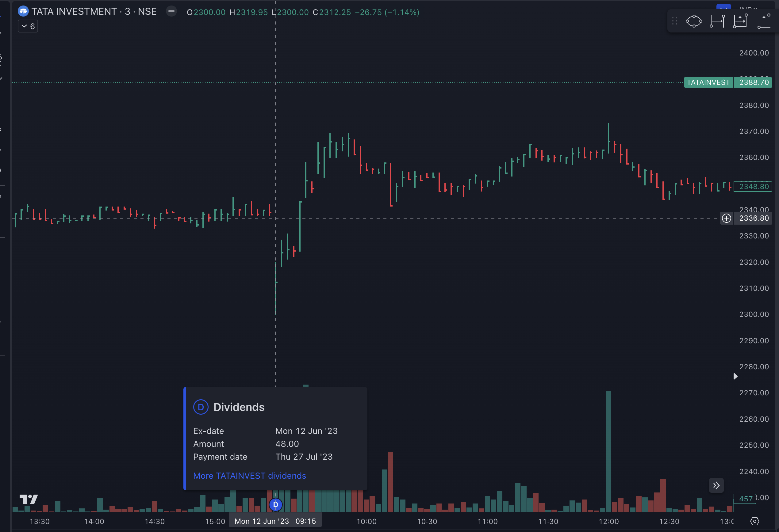The width and height of the screenshot is (779, 532).
Task: Click the tall green volume bar at 12:00
Action: [x=608, y=451]
